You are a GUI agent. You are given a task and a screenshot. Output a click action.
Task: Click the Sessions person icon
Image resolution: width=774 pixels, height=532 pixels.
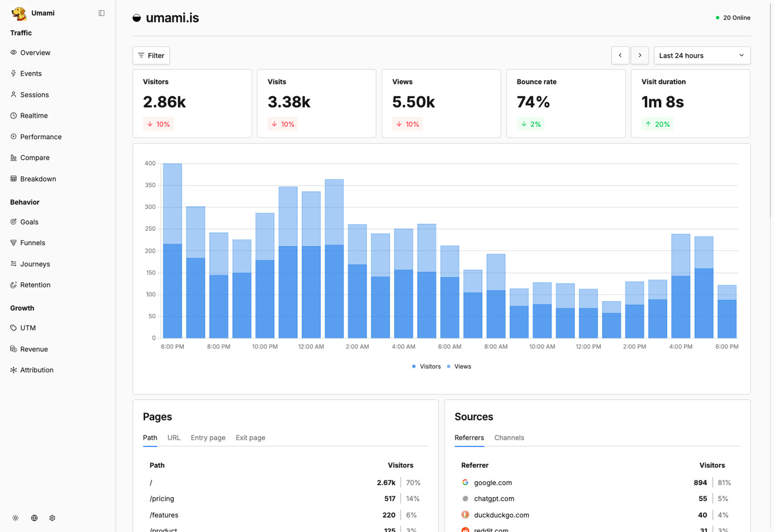click(13, 95)
